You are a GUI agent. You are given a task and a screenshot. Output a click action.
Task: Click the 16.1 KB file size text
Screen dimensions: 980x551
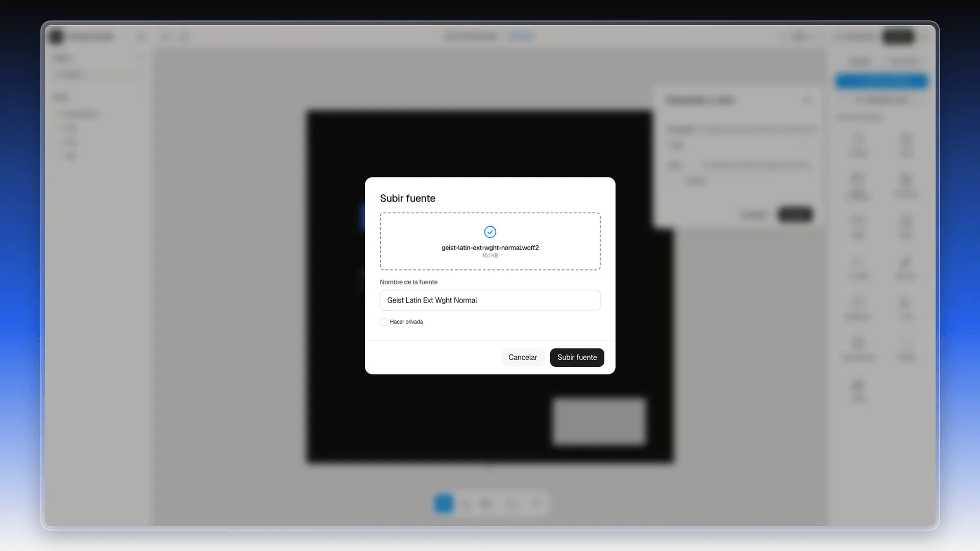coord(490,256)
